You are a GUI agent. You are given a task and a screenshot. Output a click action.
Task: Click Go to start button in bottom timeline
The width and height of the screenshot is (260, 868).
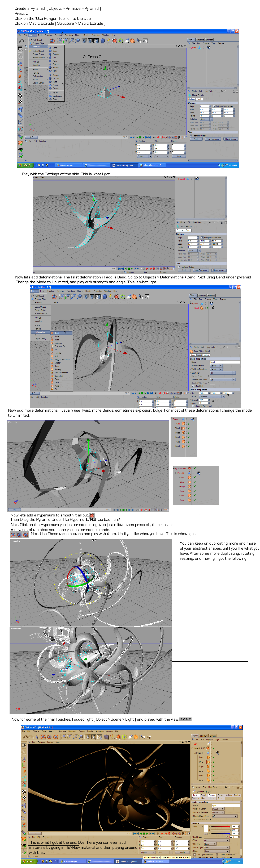tap(135, 833)
